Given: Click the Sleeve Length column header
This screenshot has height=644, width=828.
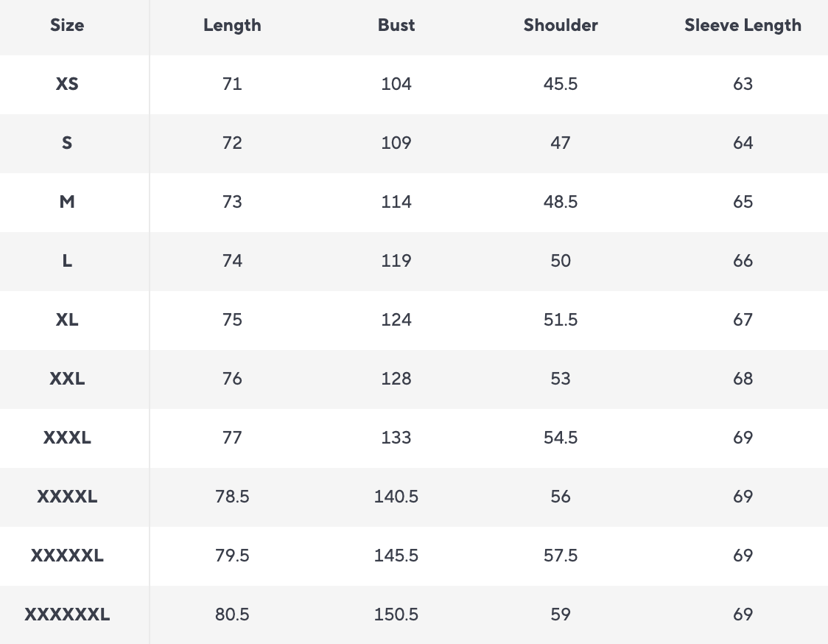Looking at the screenshot, I should [x=743, y=25].
